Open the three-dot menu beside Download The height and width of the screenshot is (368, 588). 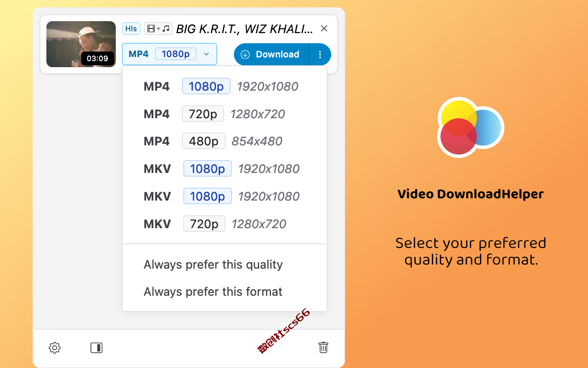coord(320,54)
